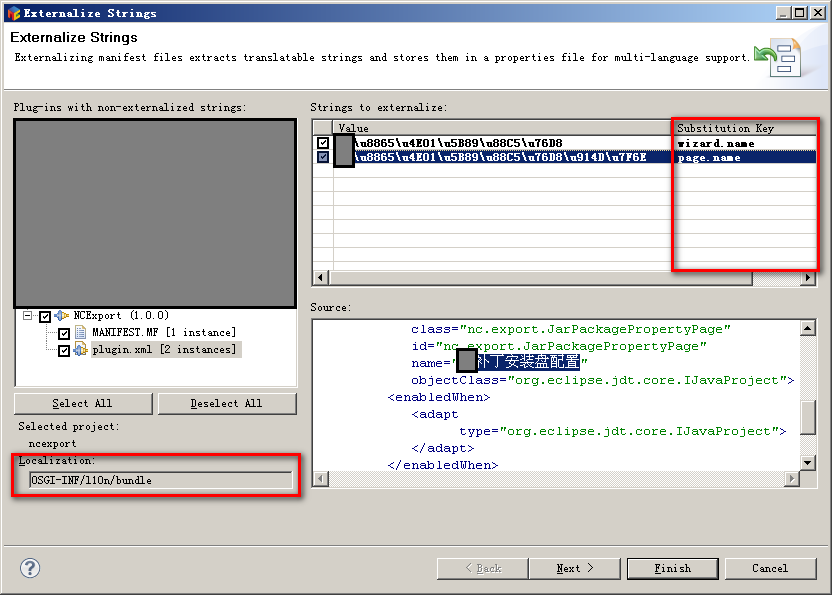Click the plugin.xml file icon
Screen dimensions: 832x595
pos(81,350)
